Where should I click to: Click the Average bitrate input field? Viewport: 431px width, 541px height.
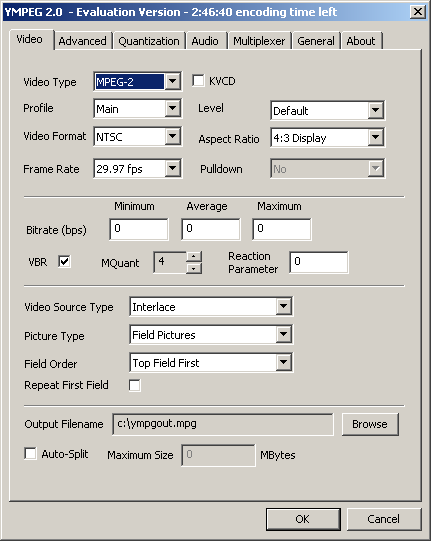pos(210,229)
